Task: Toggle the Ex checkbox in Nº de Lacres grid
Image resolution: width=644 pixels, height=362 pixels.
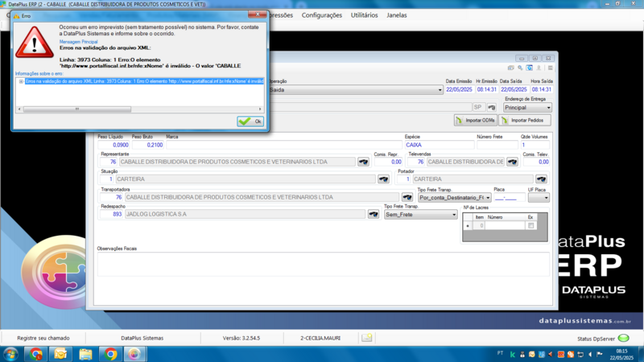Action: pos(531,225)
